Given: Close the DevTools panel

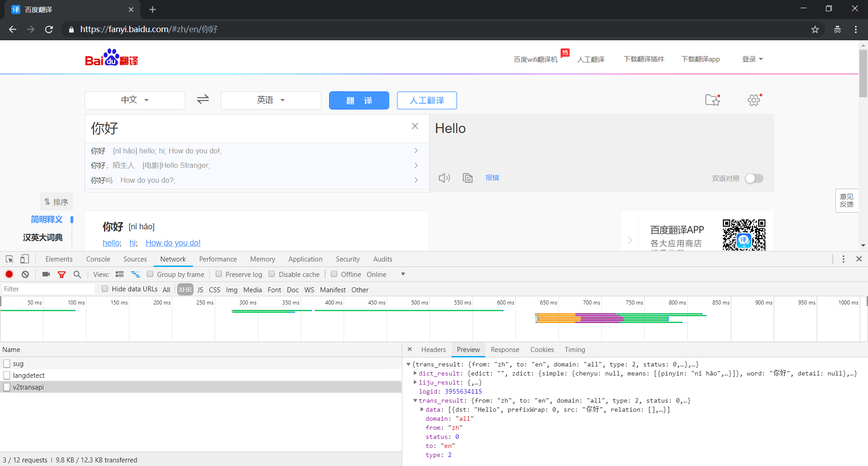Looking at the screenshot, I should (x=859, y=259).
